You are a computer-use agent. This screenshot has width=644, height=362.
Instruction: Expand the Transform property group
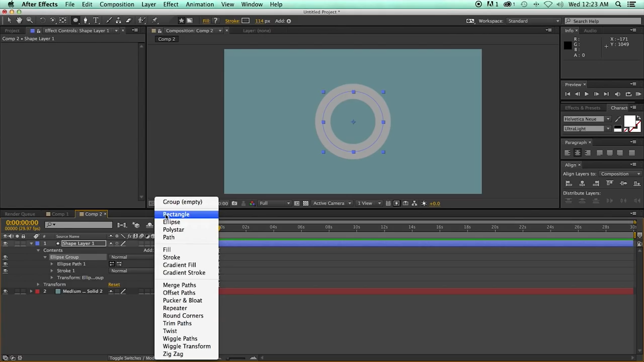click(38, 285)
